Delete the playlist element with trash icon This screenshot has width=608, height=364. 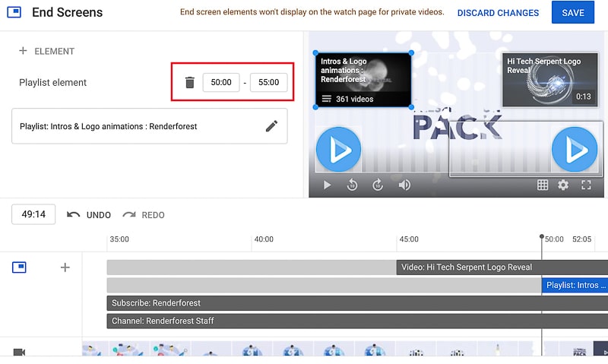189,82
